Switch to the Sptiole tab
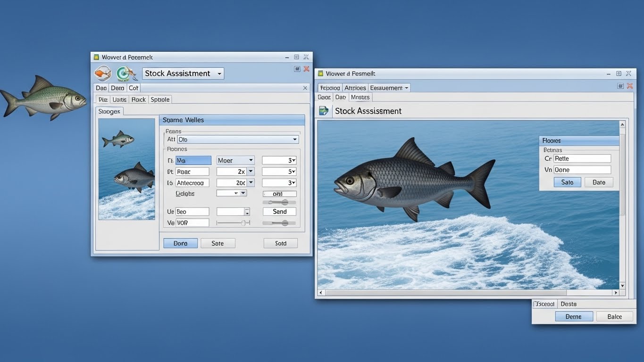Screen dimensions: 644x362 (x=160, y=99)
